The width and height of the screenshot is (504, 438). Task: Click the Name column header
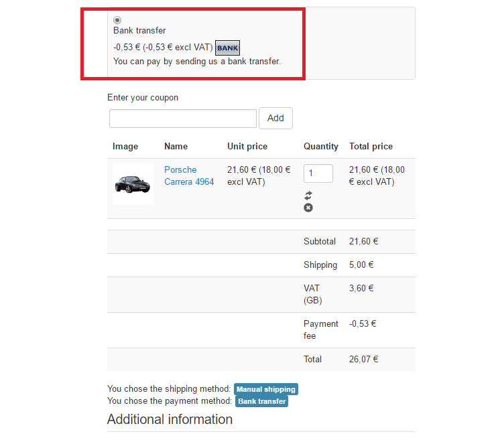click(x=176, y=146)
